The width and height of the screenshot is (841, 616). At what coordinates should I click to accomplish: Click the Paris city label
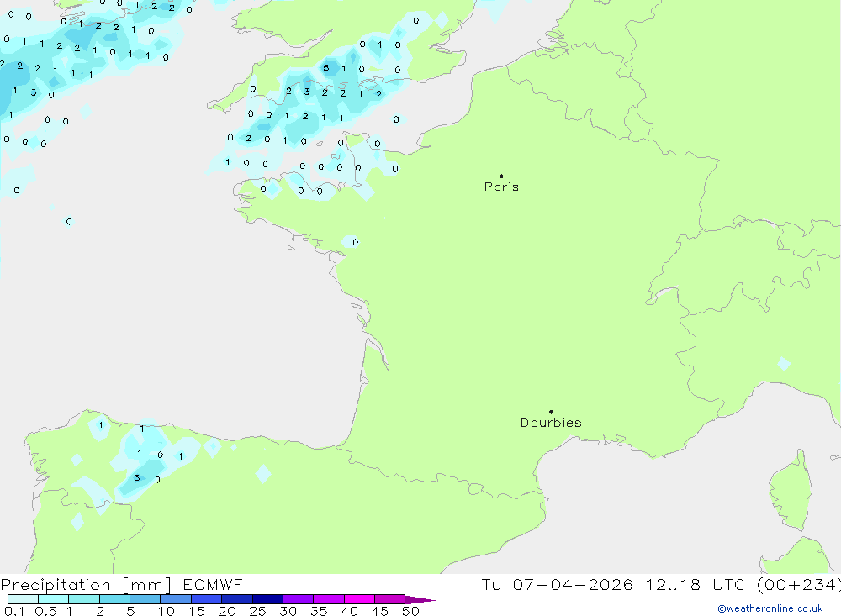501,187
